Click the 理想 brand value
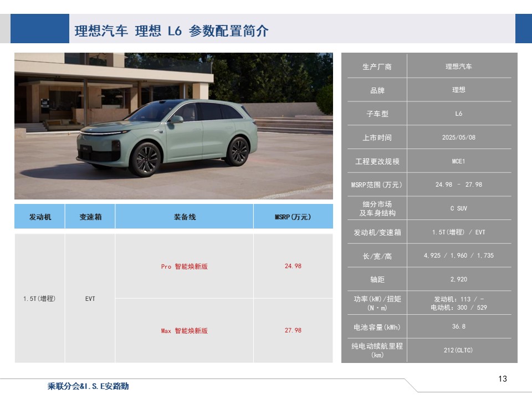 click(x=459, y=90)
